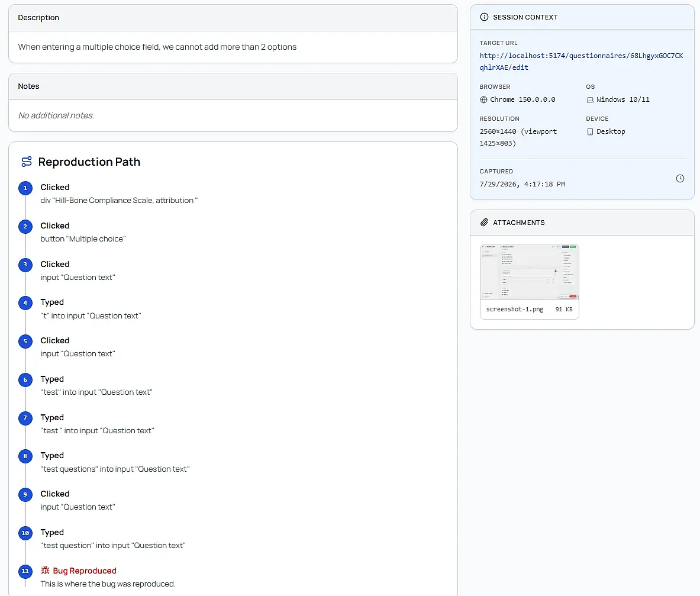Open the screenshot-1.png thumbnail
The image size is (700, 596).
tap(530, 272)
